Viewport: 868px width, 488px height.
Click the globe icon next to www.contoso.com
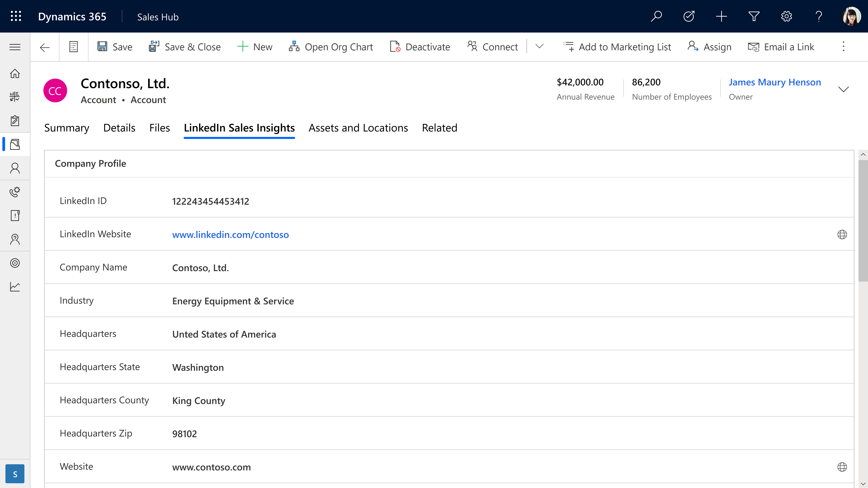(x=842, y=467)
